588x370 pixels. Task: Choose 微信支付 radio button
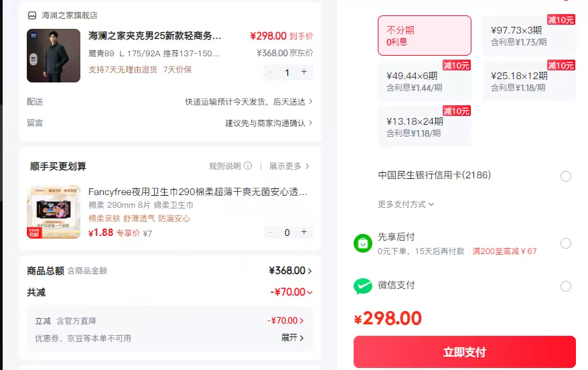click(x=566, y=286)
